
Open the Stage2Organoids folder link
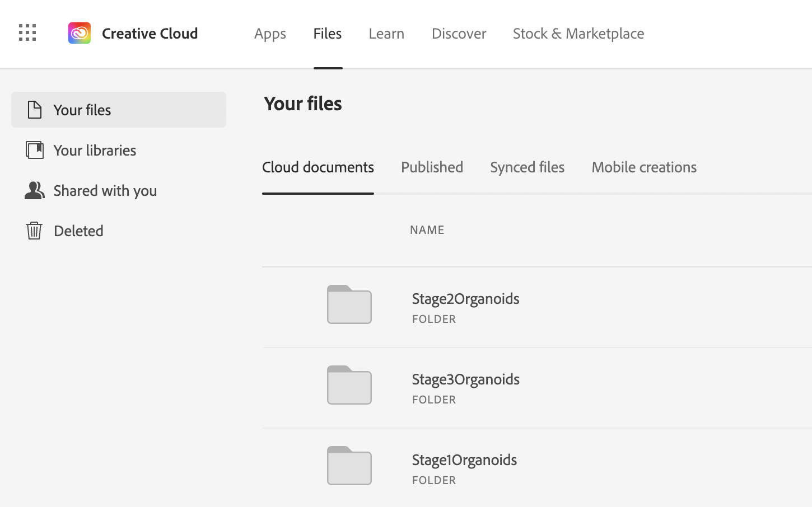(x=465, y=298)
